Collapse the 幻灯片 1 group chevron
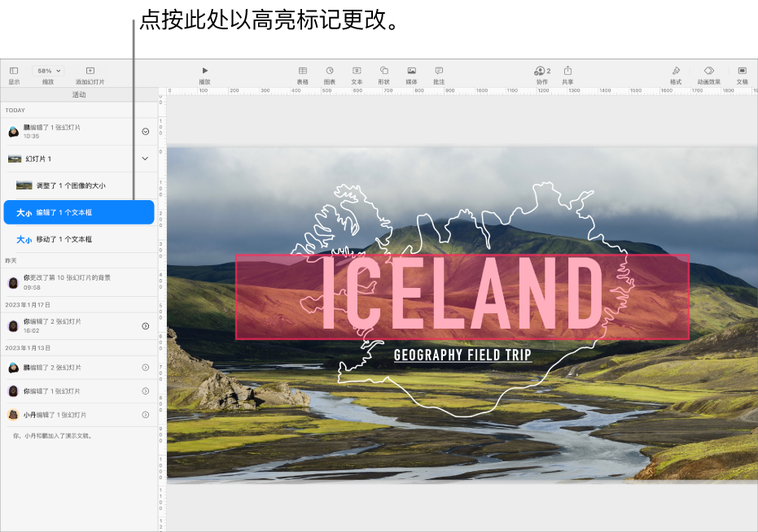The width and height of the screenshot is (758, 532). point(145,159)
